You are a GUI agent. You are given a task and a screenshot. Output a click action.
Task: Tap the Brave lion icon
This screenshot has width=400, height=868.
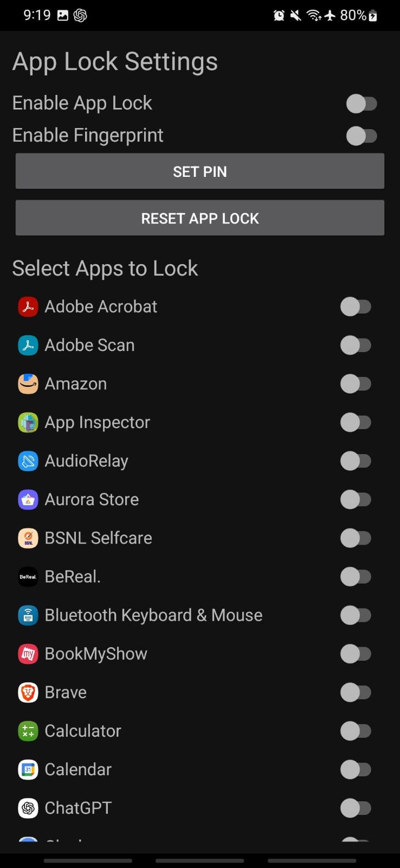click(x=28, y=692)
